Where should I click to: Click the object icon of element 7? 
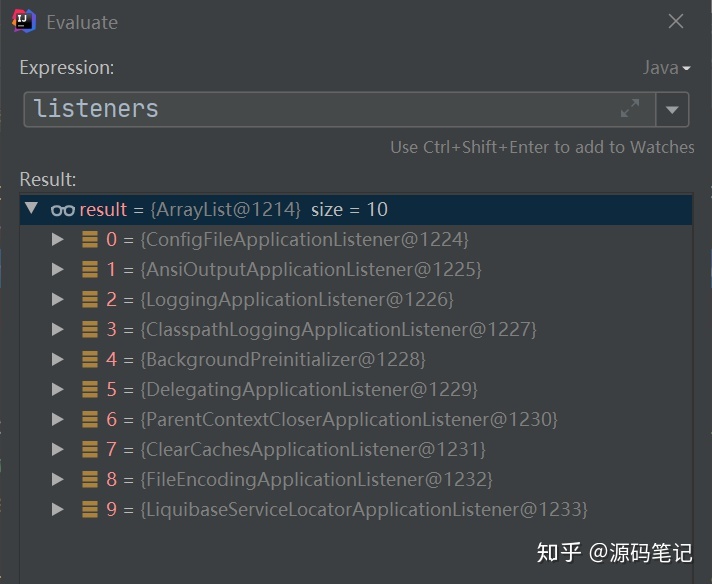(x=90, y=449)
